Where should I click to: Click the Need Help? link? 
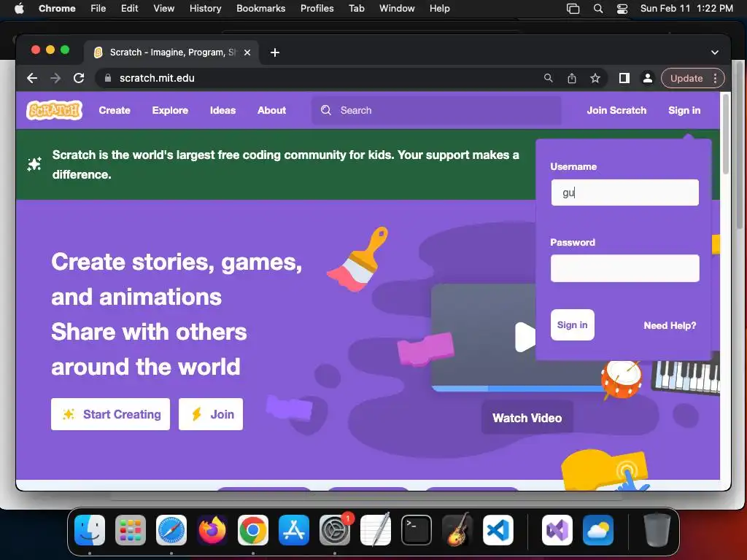670,325
